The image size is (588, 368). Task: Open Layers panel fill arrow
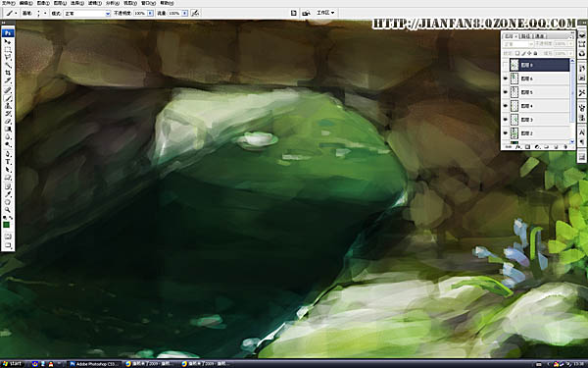click(570, 53)
